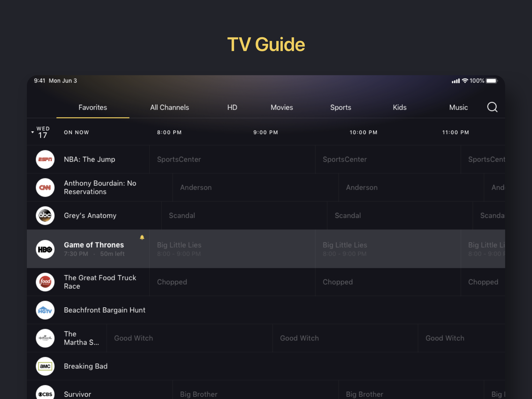
Task: Click the 11:00 PM time header
Action: click(455, 132)
